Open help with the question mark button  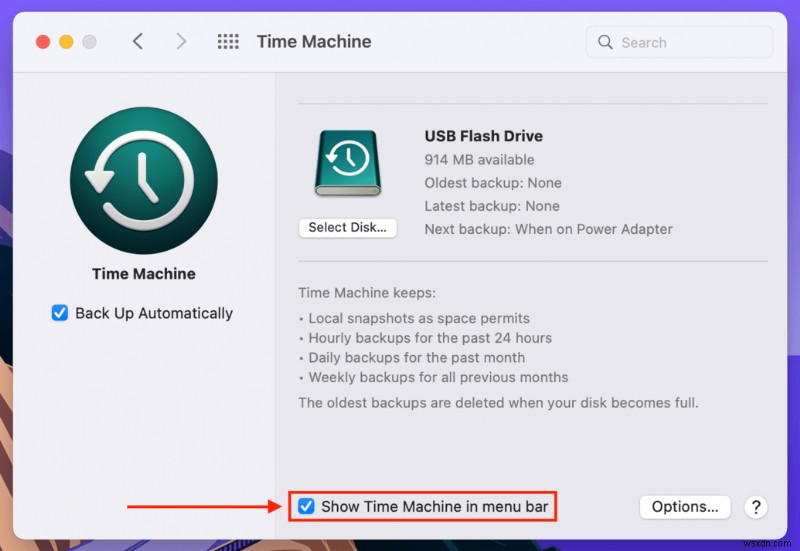pos(757,507)
